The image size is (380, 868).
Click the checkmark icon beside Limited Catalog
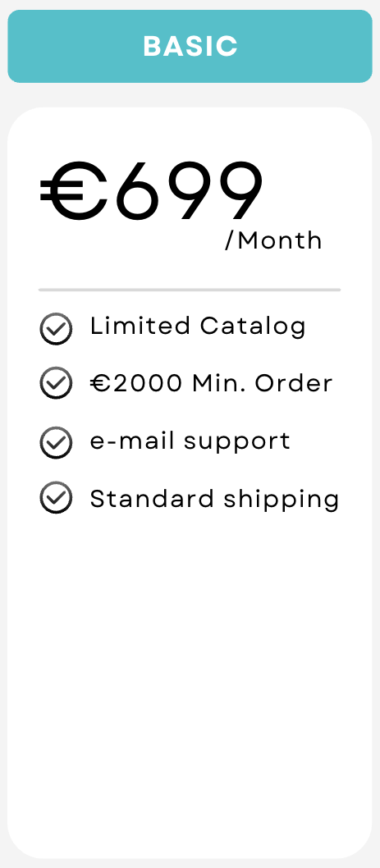[x=56, y=329]
